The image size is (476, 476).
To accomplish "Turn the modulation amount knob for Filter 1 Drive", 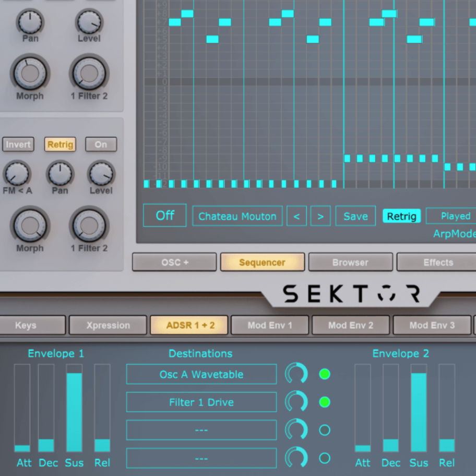I will pyautogui.click(x=296, y=402).
